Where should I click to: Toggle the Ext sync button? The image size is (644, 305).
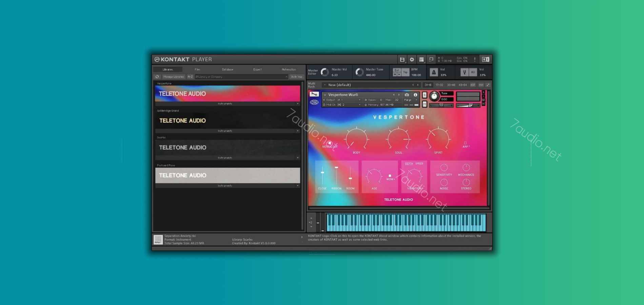[397, 70]
